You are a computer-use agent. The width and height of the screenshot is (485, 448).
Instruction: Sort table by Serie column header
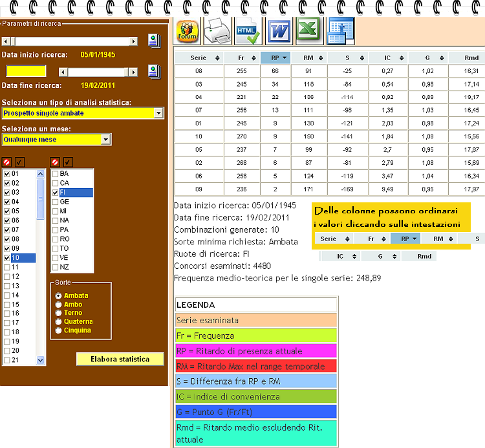click(199, 58)
